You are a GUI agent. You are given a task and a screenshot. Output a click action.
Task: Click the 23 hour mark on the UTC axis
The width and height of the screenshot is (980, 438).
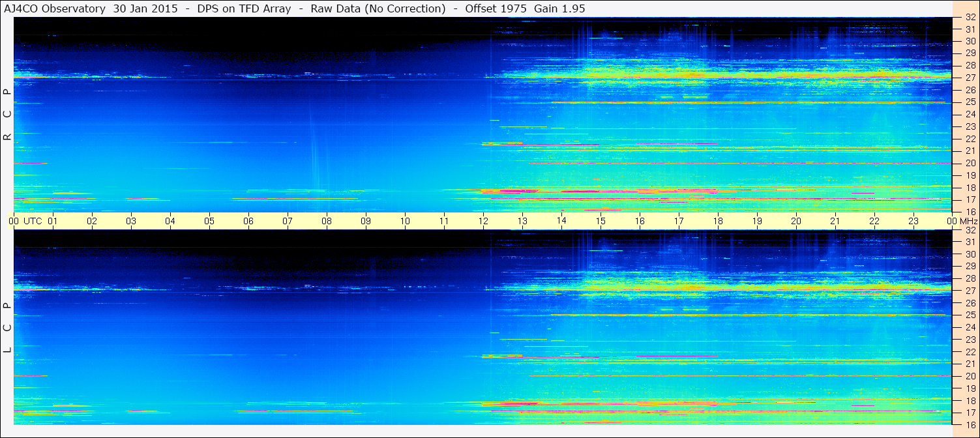point(913,221)
